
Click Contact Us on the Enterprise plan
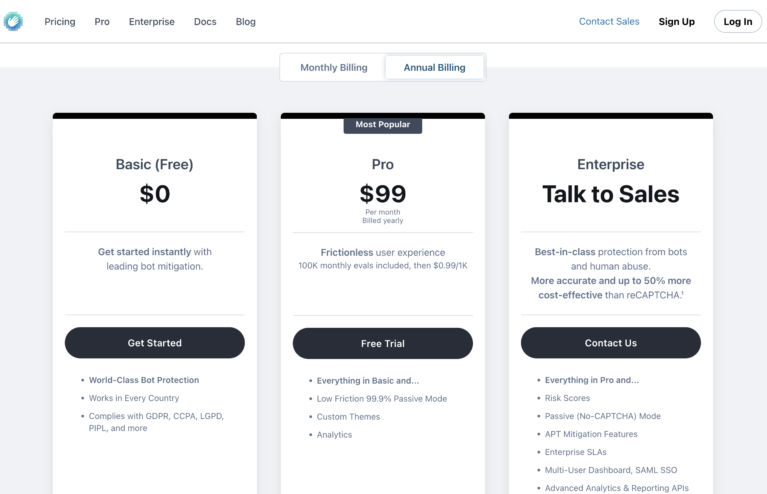610,343
